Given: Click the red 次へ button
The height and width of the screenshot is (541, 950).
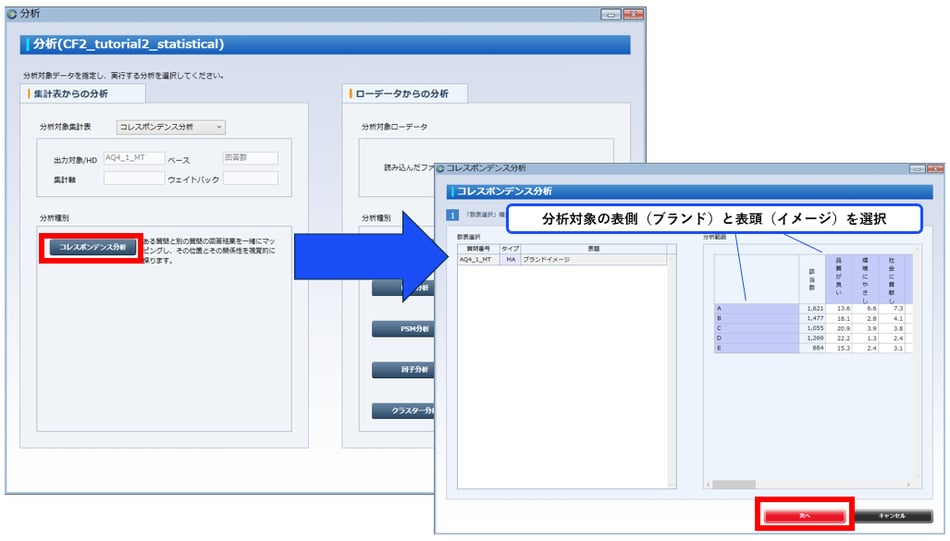Looking at the screenshot, I should tap(805, 516).
